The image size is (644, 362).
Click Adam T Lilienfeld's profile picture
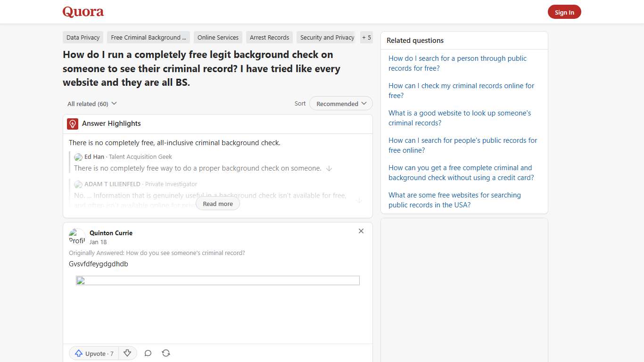click(78, 184)
